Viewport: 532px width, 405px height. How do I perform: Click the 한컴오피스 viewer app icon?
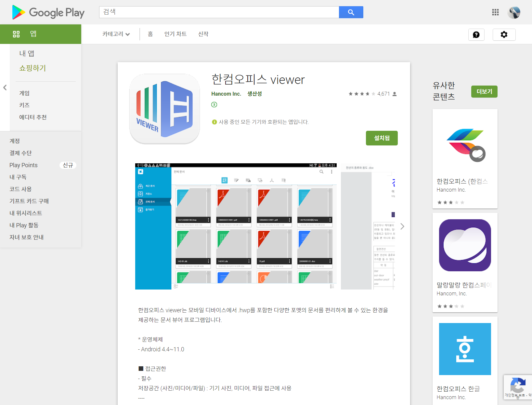[164, 109]
